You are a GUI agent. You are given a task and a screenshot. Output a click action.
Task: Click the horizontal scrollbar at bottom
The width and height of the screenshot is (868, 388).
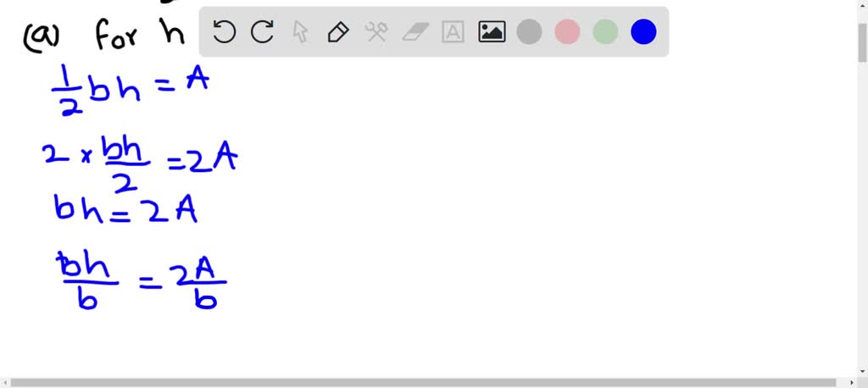(x=423, y=382)
